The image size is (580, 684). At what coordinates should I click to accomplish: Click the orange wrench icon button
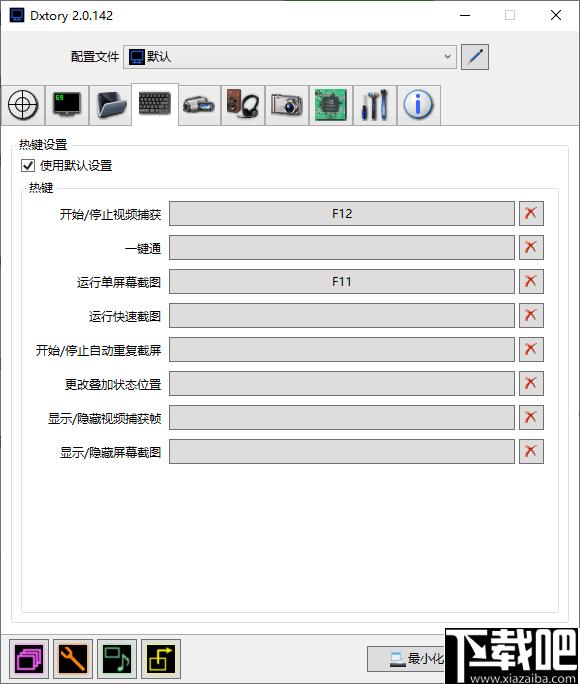tap(73, 659)
